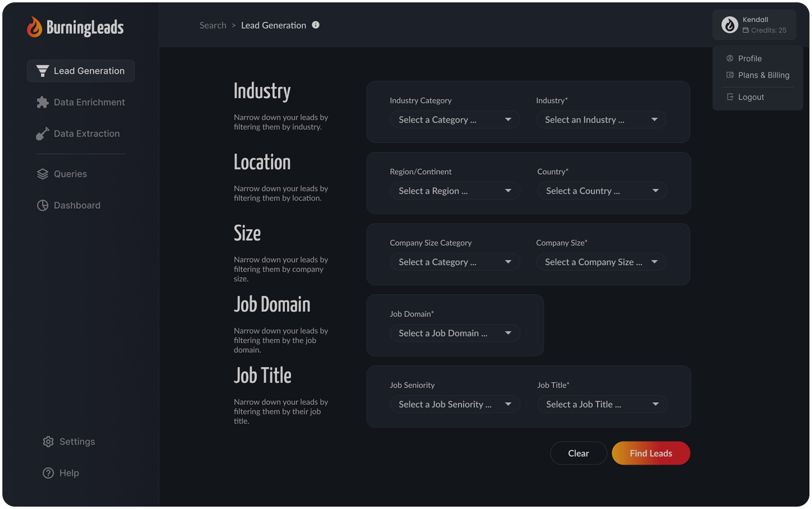Click the Data Extraction wrench icon
The width and height of the screenshot is (812, 509).
pyautogui.click(x=43, y=134)
